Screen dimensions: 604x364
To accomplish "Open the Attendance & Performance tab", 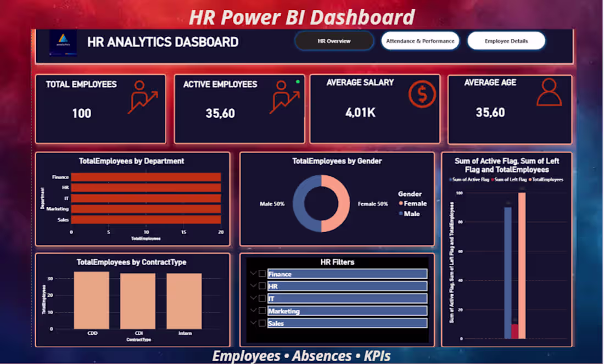I will click(x=420, y=41).
